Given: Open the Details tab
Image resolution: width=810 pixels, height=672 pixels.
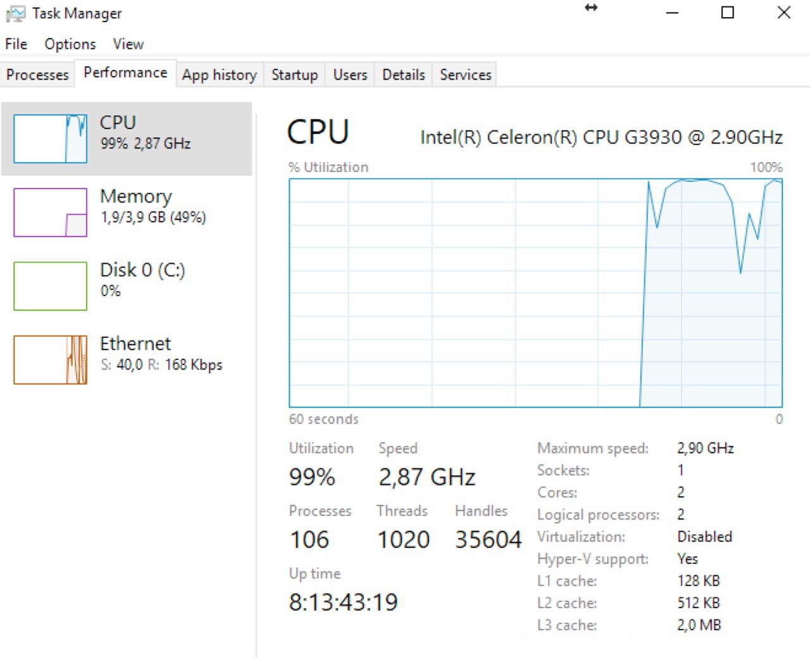Looking at the screenshot, I should pos(404,75).
